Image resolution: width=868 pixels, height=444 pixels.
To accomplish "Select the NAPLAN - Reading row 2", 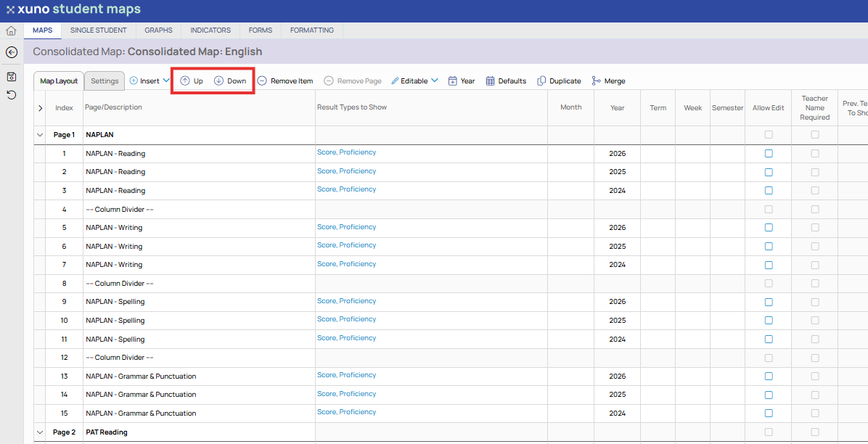I will (115, 172).
